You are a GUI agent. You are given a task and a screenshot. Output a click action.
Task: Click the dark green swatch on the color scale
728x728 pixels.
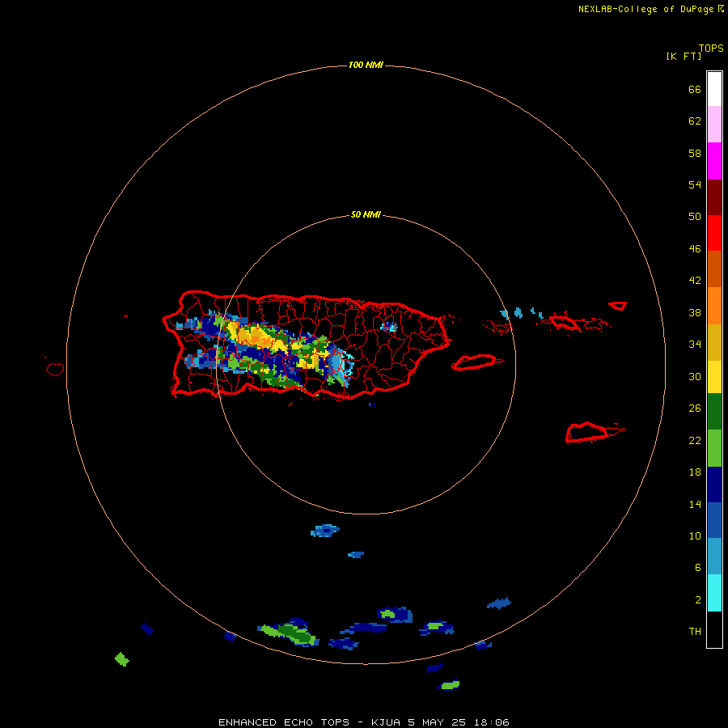(x=714, y=412)
